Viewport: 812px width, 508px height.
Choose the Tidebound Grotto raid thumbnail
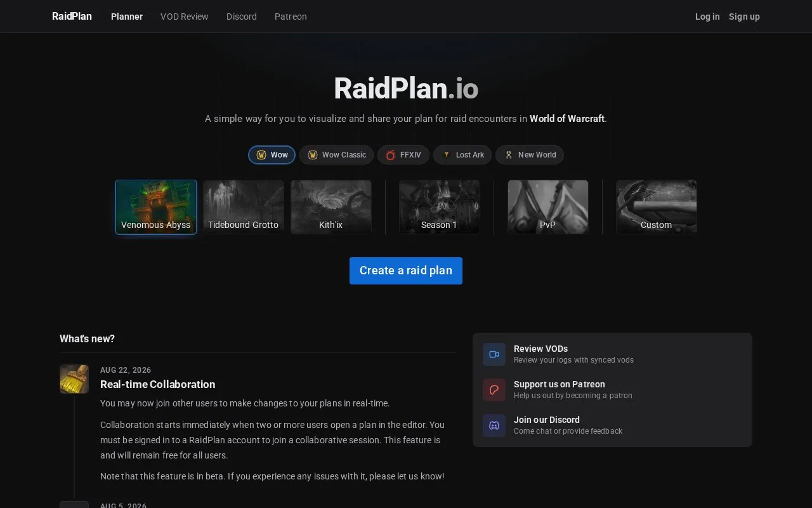coord(244,207)
